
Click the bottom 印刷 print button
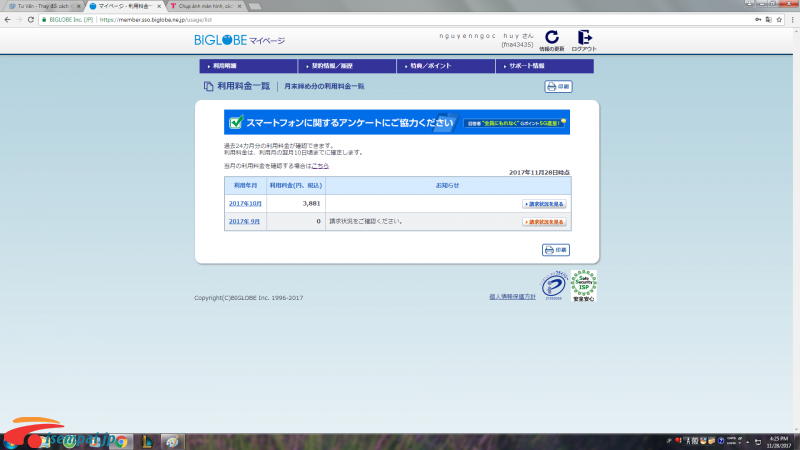click(x=556, y=250)
